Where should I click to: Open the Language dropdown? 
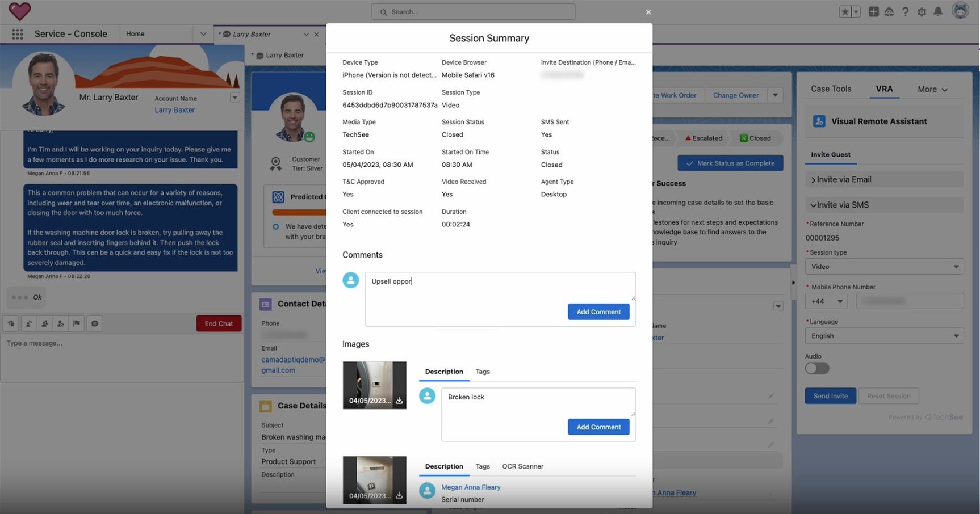pos(883,336)
